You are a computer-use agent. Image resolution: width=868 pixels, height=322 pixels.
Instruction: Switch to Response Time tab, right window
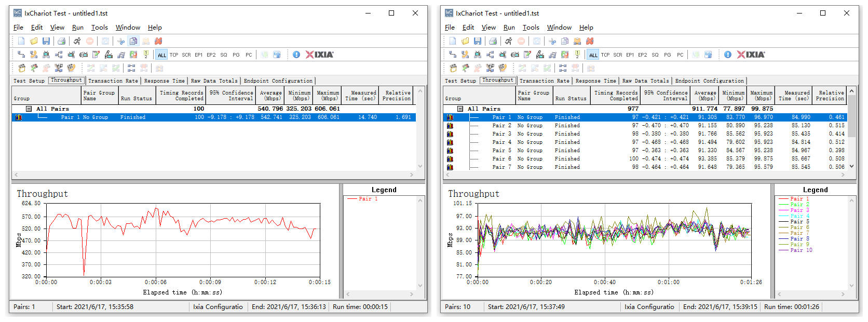pos(596,81)
